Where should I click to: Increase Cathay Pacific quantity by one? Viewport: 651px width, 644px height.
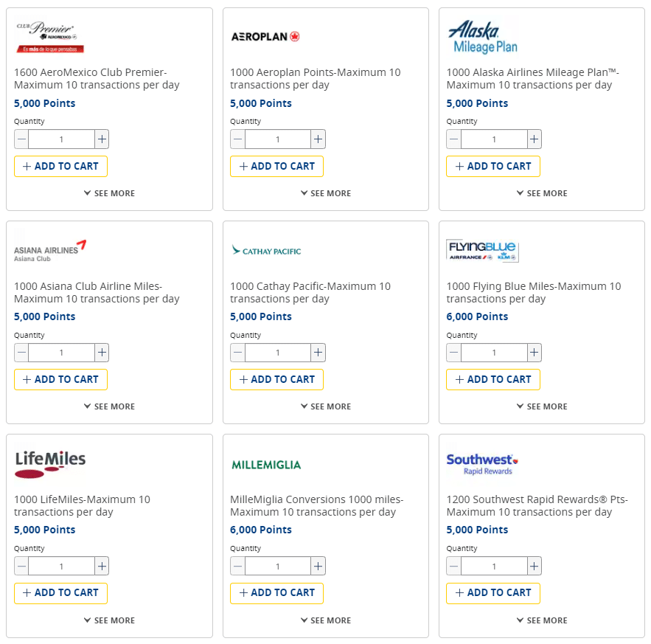tap(318, 353)
